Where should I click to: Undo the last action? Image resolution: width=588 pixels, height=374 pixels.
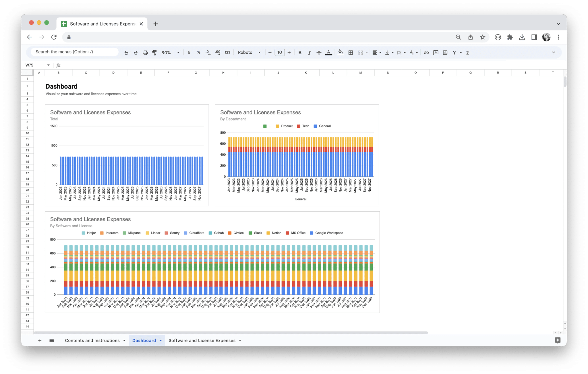[126, 52]
